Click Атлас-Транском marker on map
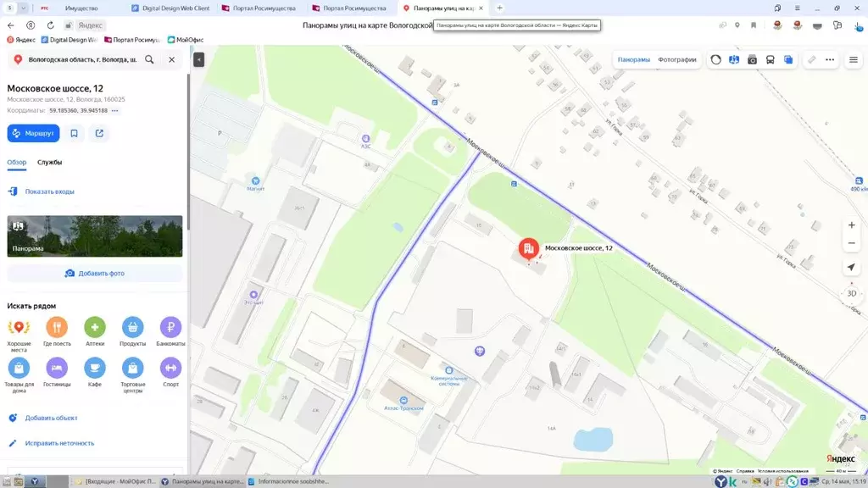Viewport: 868px width, 488px height. 403,401
